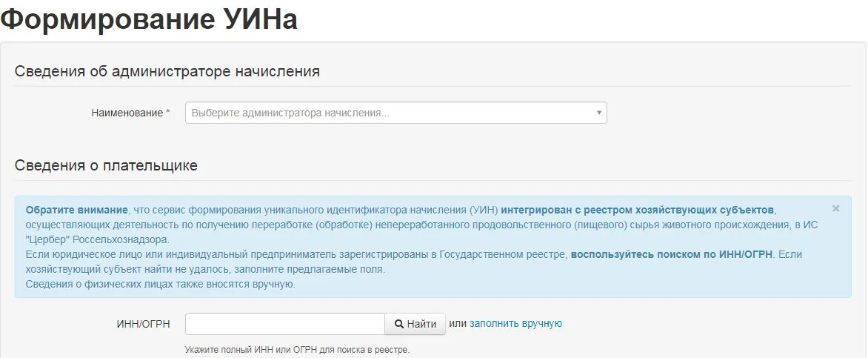Screen dimensions: 868x358
Task: Click the Наименование field label
Action: click(128, 113)
